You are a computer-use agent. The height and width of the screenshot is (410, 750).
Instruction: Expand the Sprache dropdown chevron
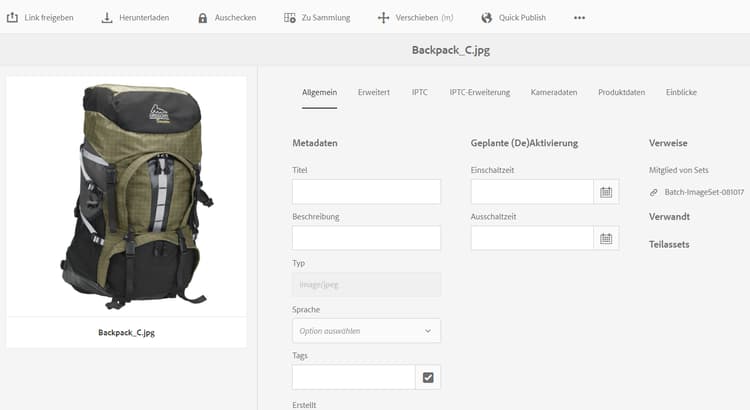click(x=428, y=331)
